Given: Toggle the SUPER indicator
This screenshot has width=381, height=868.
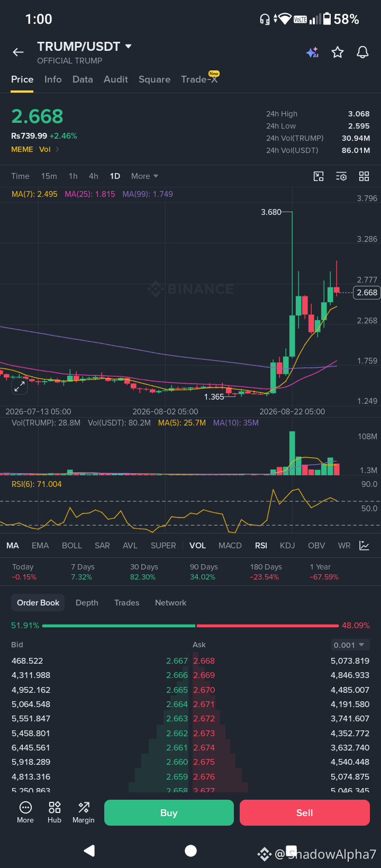Looking at the screenshot, I should (164, 546).
